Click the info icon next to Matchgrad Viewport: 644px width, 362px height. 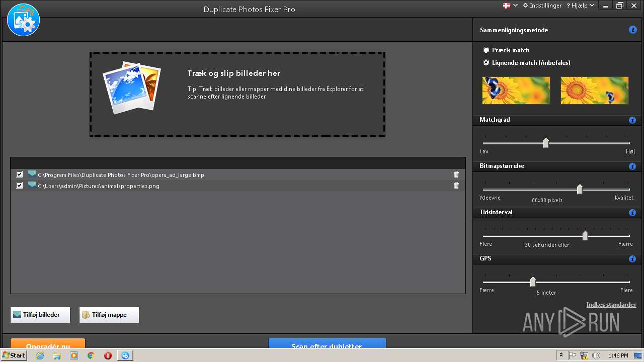click(x=632, y=120)
